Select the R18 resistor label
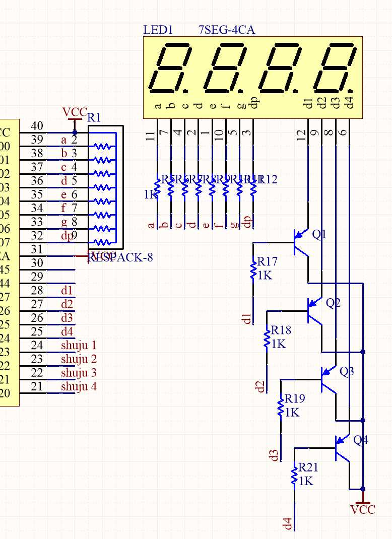 click(x=281, y=330)
